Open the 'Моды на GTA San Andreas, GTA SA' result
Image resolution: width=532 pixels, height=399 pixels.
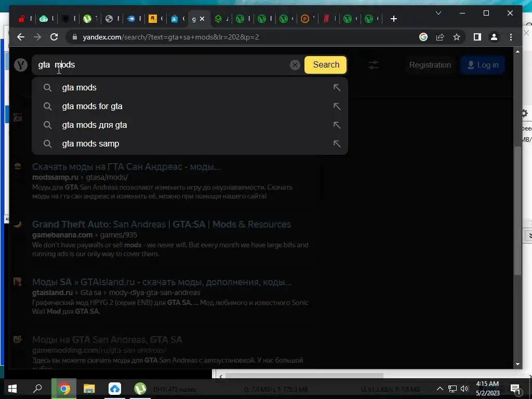[107, 340]
